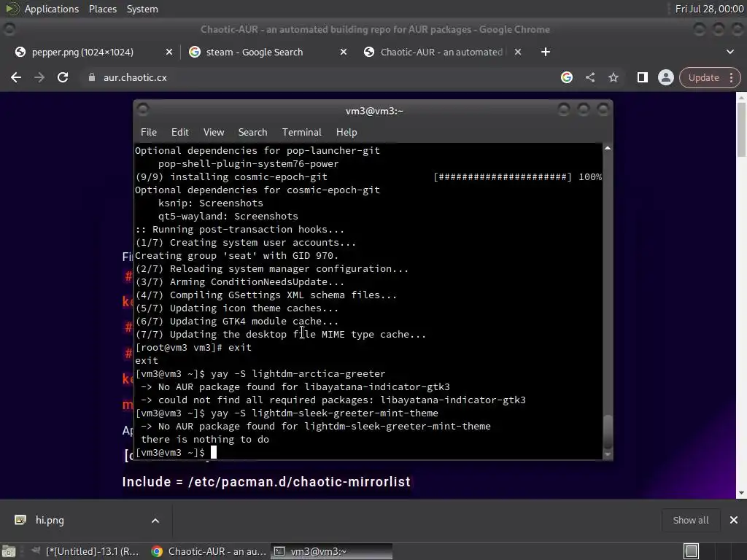Image resolution: width=747 pixels, height=560 pixels.
Task: Bookmark this page with the star
Action: [613, 77]
